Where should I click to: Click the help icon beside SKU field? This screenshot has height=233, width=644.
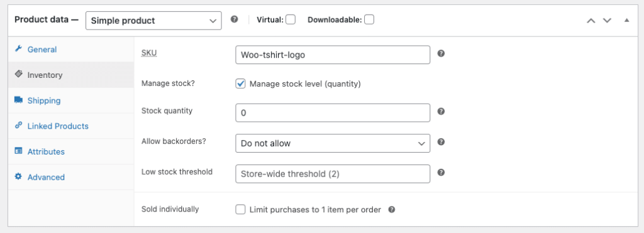click(x=441, y=53)
